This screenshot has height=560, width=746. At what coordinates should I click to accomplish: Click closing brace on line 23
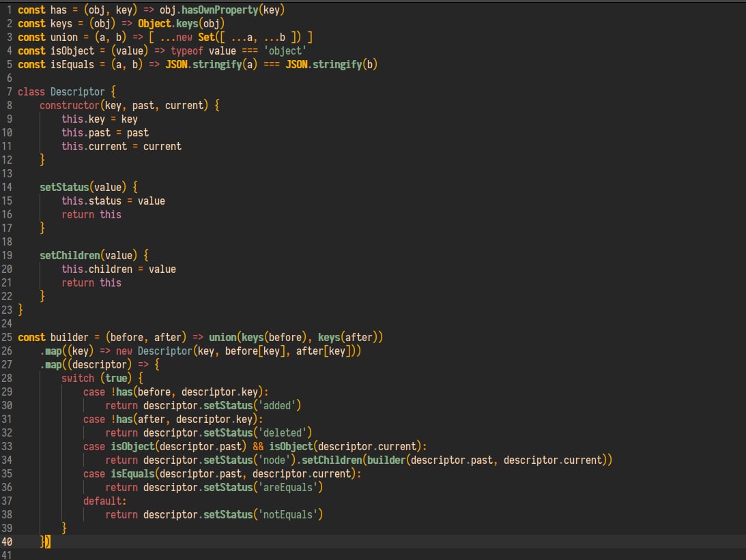(x=20, y=310)
